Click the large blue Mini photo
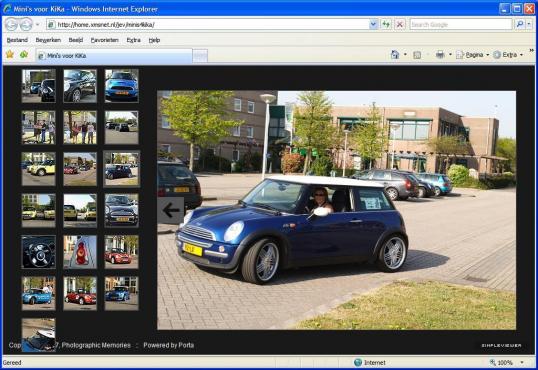 coord(336,210)
